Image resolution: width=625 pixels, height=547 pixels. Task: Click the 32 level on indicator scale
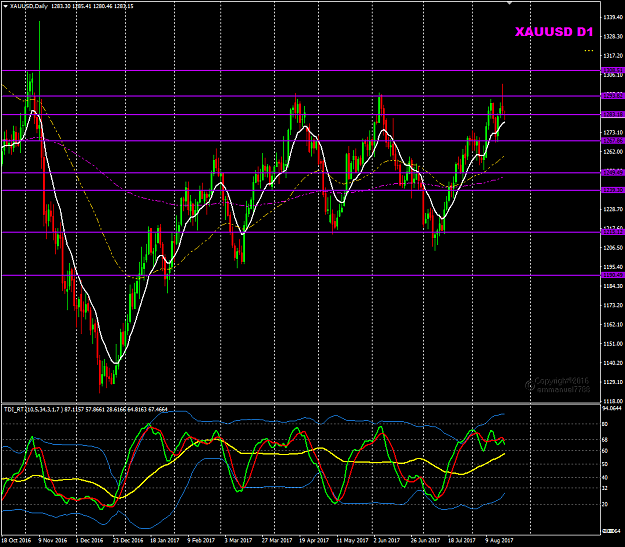click(605, 488)
